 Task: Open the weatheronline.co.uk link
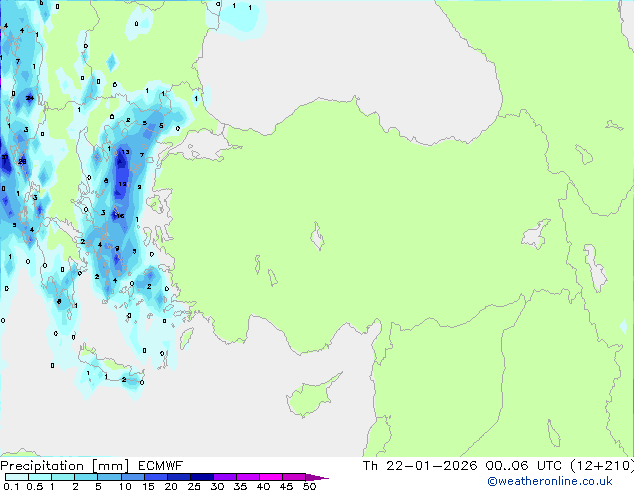[550, 482]
